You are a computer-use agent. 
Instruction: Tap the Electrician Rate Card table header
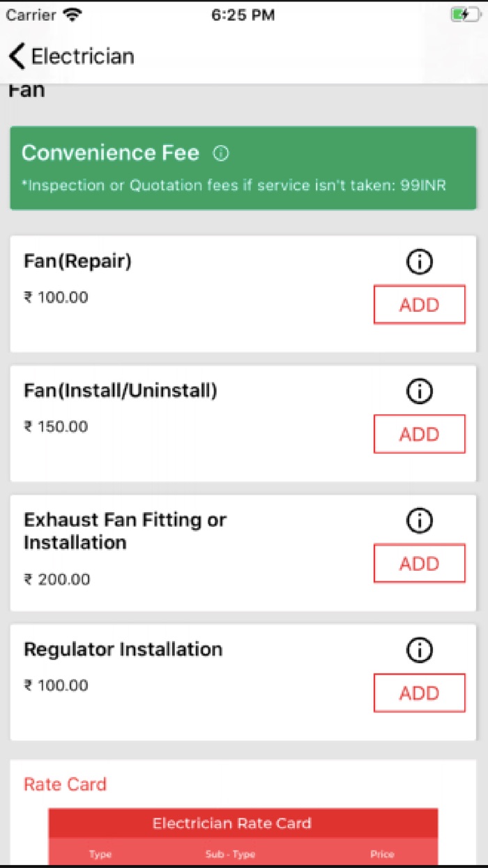[x=243, y=823]
